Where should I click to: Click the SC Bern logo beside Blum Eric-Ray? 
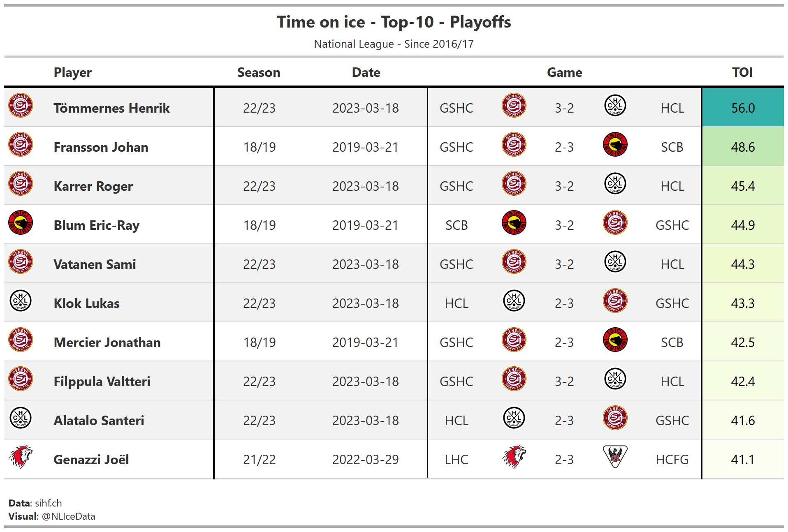(21, 223)
